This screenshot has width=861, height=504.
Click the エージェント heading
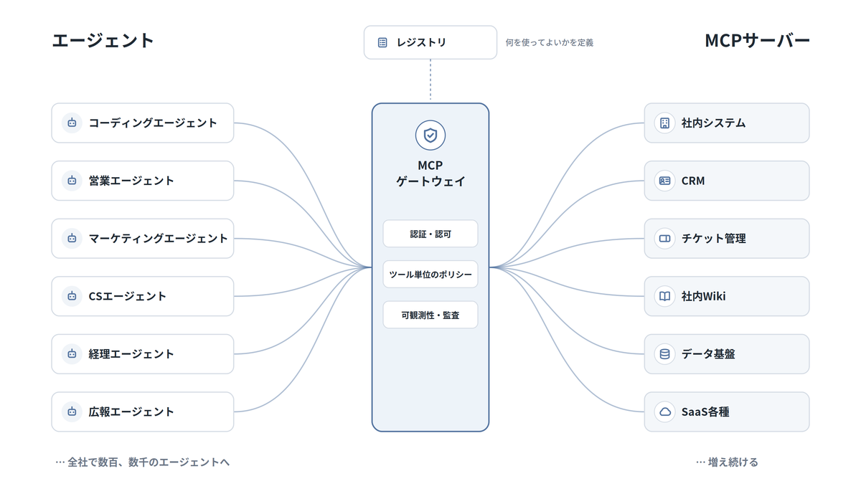pos(103,40)
